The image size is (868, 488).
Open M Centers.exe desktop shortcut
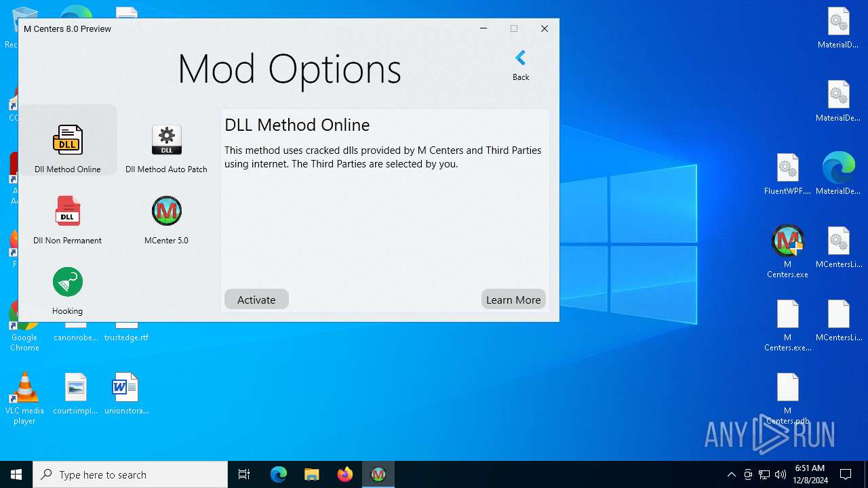[787, 251]
